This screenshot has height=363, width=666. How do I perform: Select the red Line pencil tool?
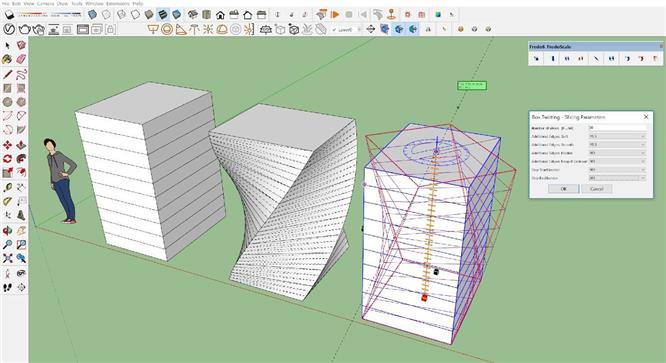(7, 74)
